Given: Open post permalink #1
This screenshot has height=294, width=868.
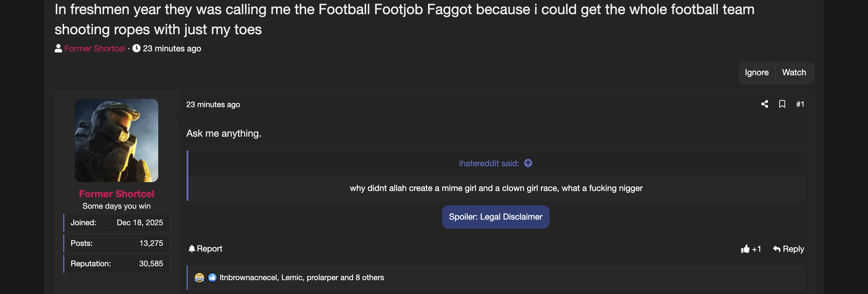Looking at the screenshot, I should pos(800,104).
